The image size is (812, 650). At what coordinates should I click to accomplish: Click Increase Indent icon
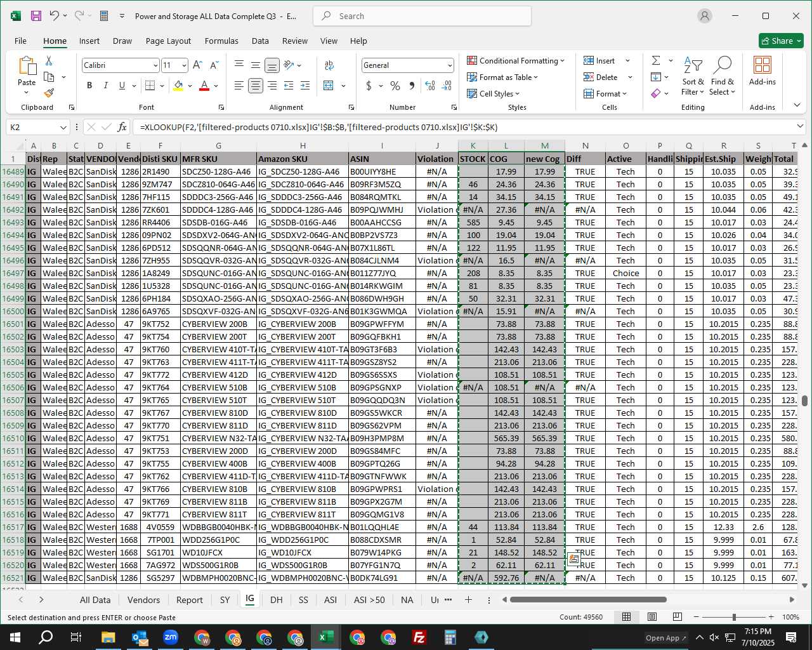coord(305,85)
